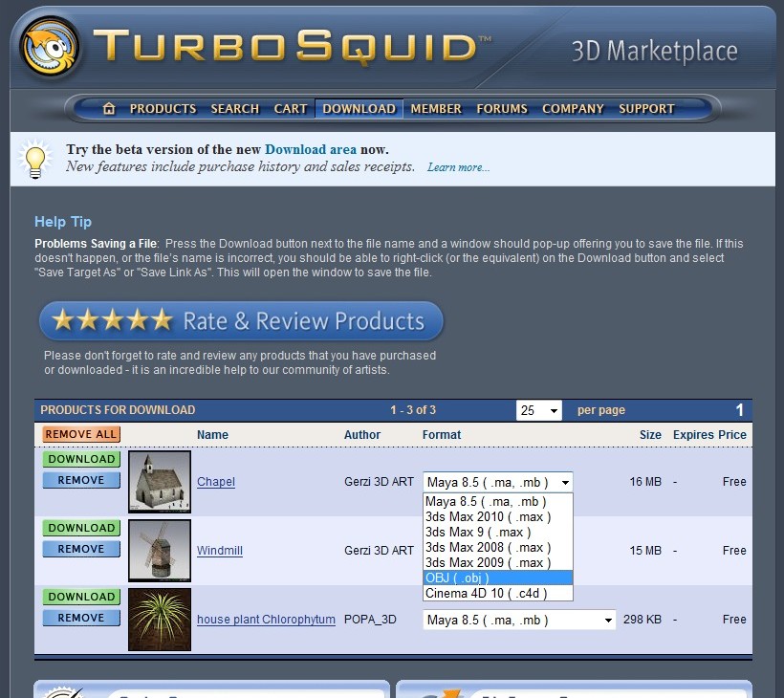Open the 25 per page dropdown
This screenshot has width=784, height=698.
pos(539,410)
